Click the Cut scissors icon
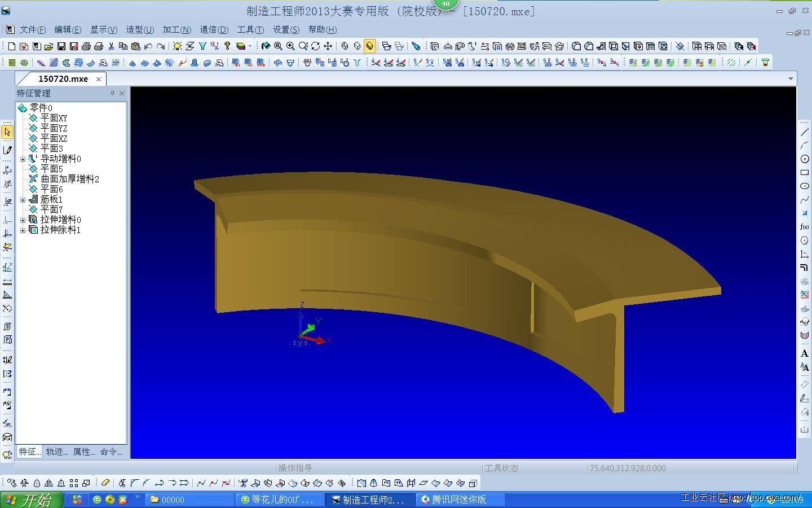Screen dimensions: 812x508 tap(111, 46)
